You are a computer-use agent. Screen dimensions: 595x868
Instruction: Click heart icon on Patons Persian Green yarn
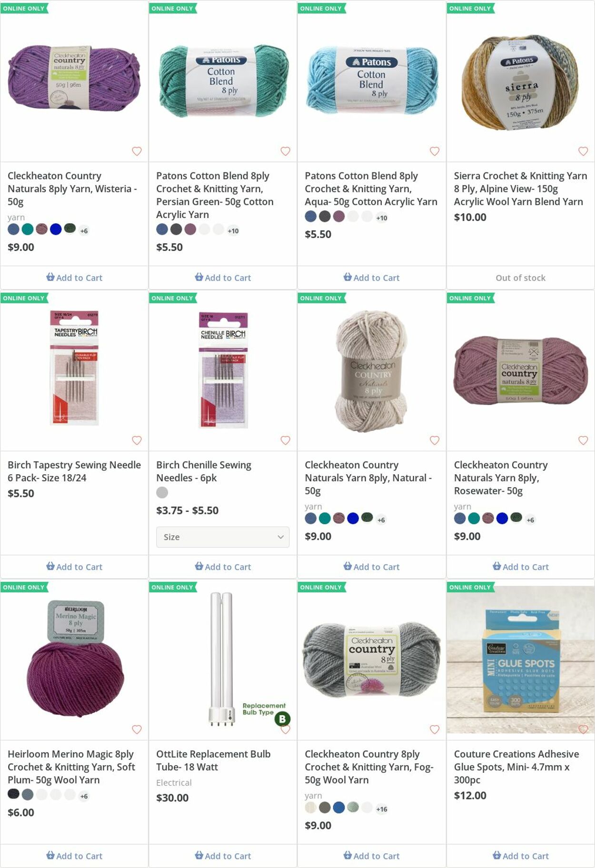click(285, 151)
